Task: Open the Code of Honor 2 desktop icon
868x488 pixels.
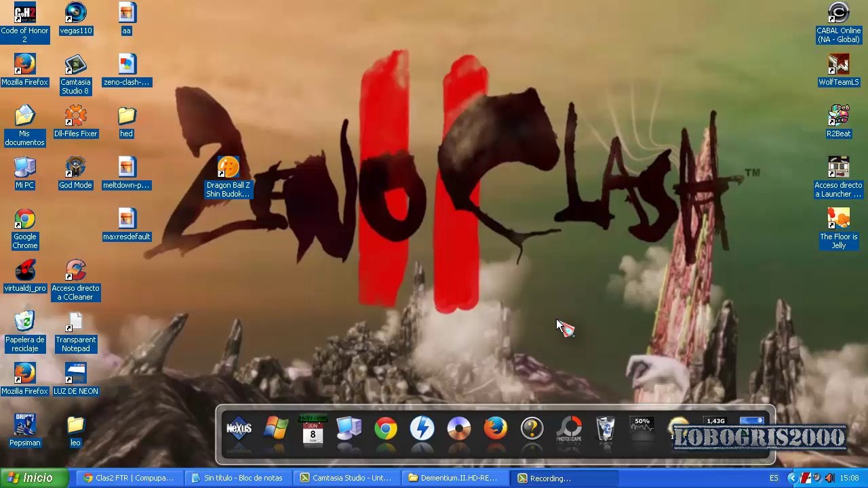Action: [24, 22]
